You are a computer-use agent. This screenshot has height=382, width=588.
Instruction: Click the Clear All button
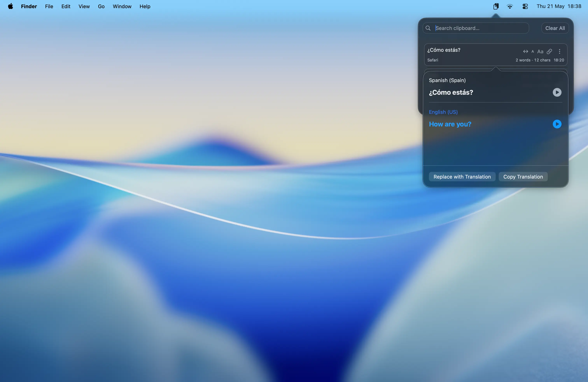coord(555,28)
